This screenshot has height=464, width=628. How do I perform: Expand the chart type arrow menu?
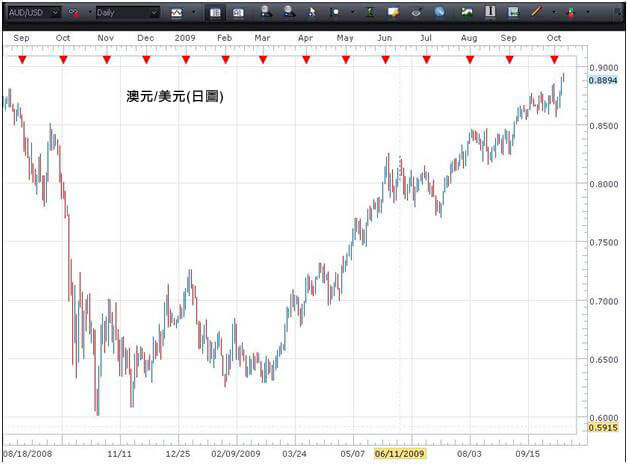(x=192, y=13)
